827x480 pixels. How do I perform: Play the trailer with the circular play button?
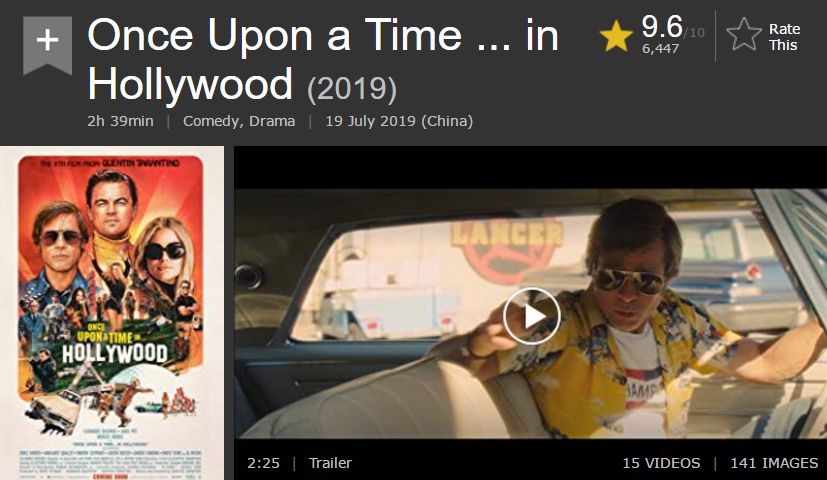pyautogui.click(x=532, y=316)
